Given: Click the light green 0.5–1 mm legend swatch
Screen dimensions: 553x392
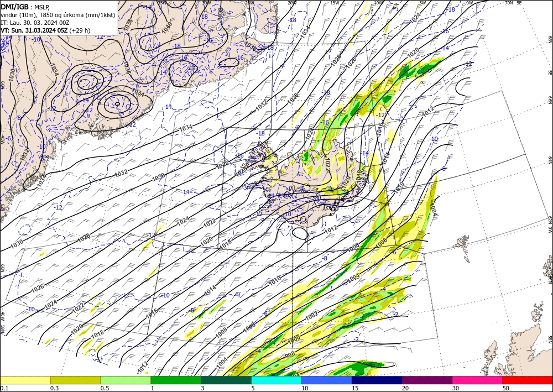Looking at the screenshot, I should 126,380.
